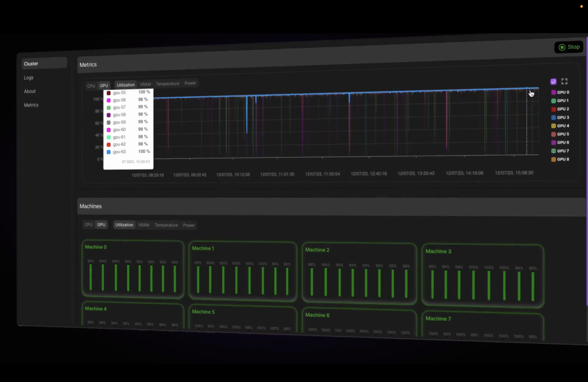
Task: Open Logs in the sidebar
Action: (x=29, y=78)
